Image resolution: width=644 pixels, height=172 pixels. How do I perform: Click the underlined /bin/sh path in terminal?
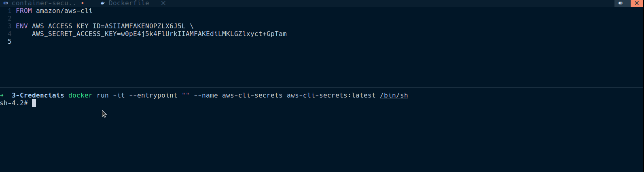[394, 96]
